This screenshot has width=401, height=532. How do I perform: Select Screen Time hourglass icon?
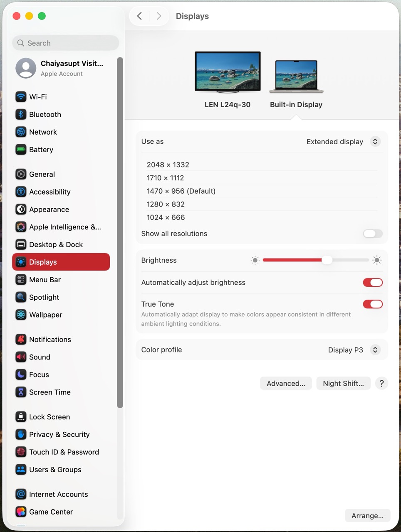point(21,392)
